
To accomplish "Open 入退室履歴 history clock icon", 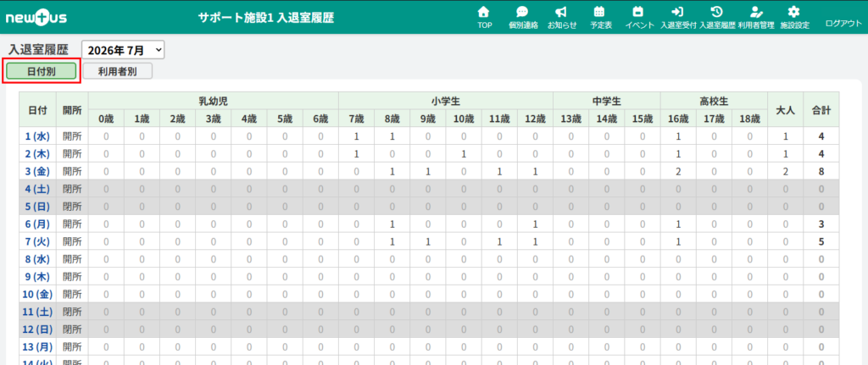I will click(x=716, y=12).
